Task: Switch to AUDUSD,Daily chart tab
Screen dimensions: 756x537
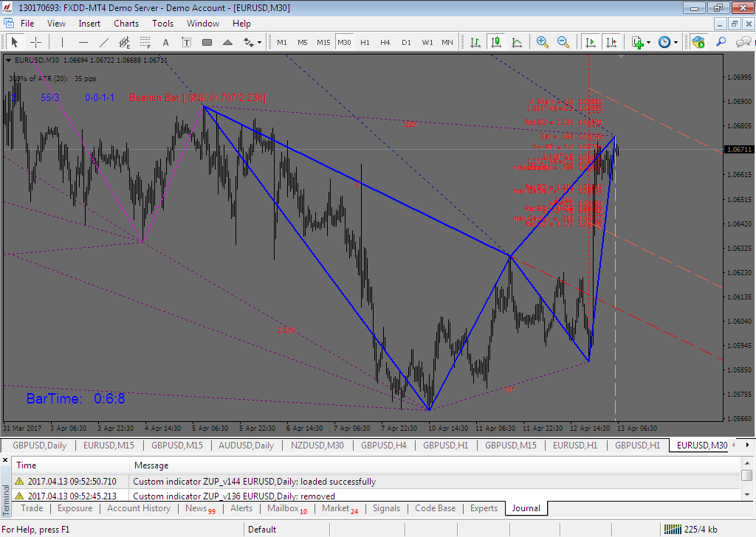Action: 246,446
